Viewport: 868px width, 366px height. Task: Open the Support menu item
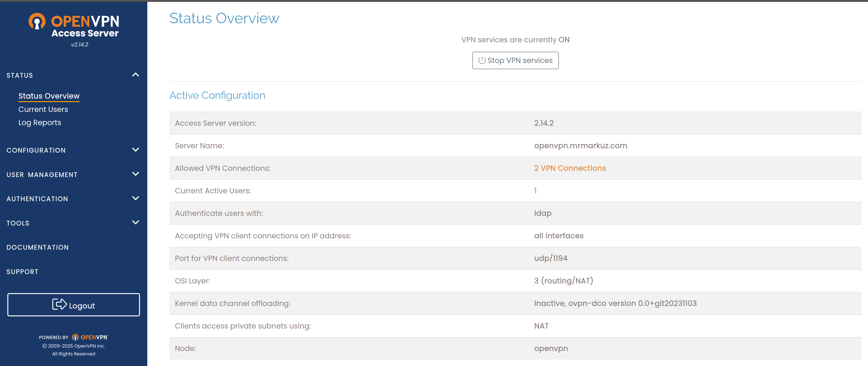coord(22,272)
